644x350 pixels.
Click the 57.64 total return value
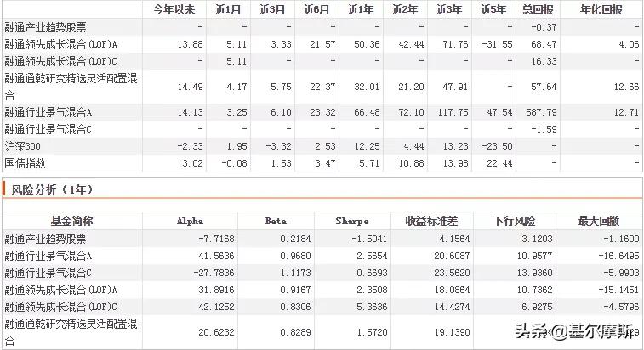pyautogui.click(x=544, y=87)
